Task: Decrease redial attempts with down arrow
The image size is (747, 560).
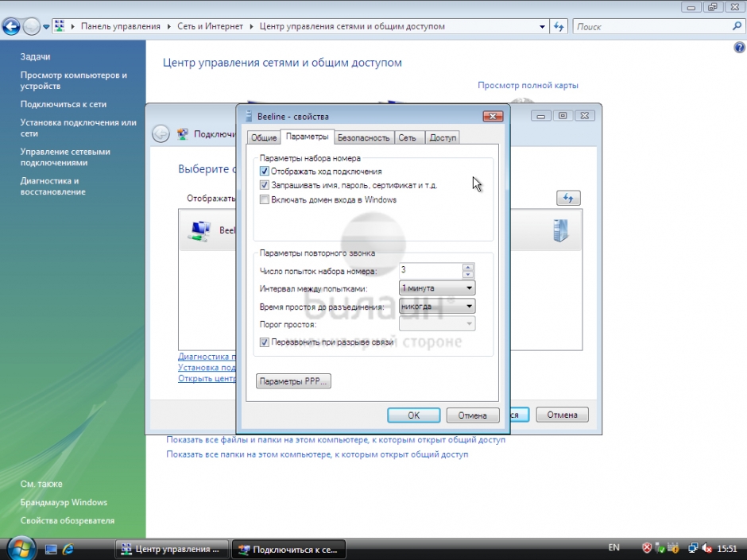Action: tap(468, 274)
